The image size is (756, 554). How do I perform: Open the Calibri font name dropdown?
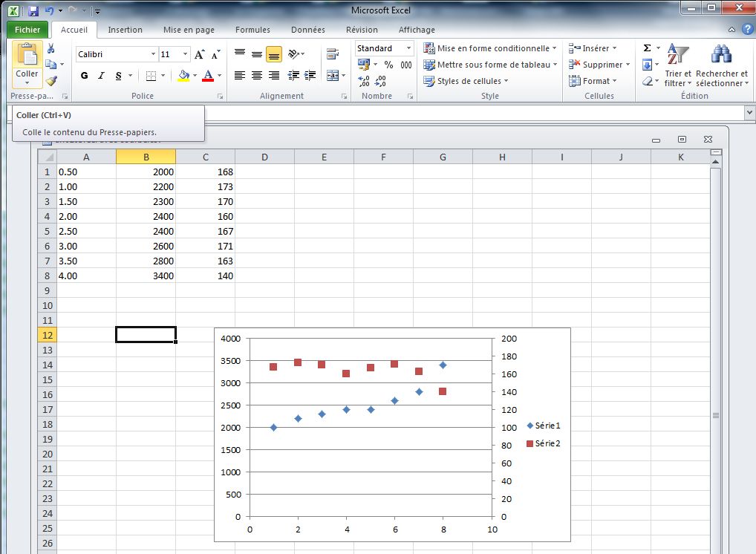click(x=154, y=54)
